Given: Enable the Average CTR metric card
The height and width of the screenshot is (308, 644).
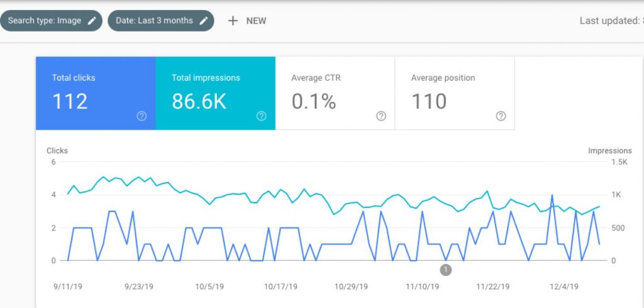Looking at the screenshot, I should (x=335, y=93).
